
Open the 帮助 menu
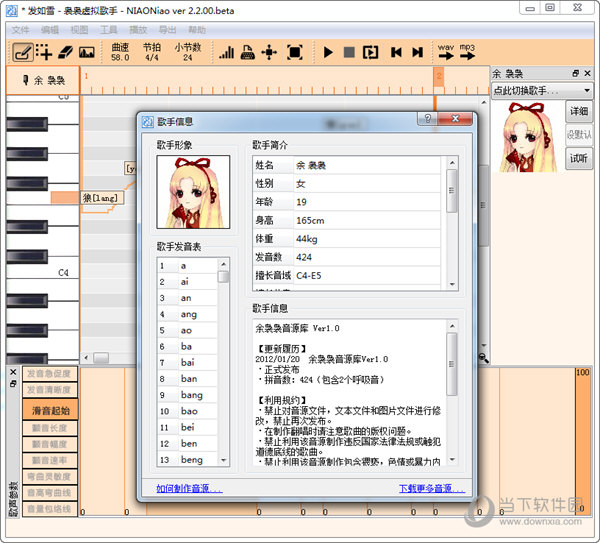197,30
